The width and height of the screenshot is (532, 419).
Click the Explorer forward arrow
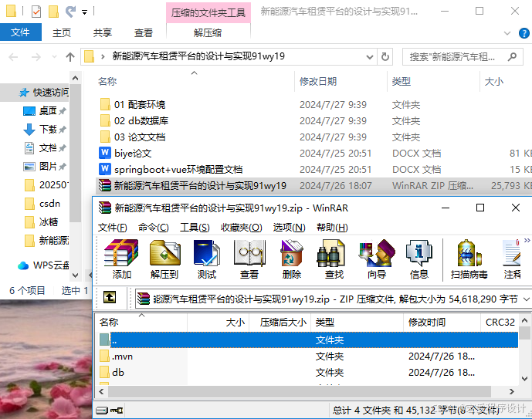click(x=36, y=56)
